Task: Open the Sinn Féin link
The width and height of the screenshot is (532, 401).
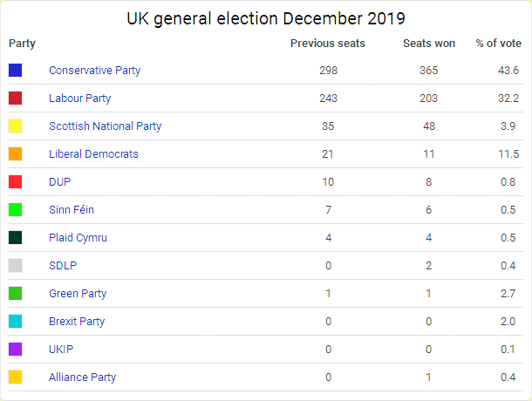Action: click(72, 210)
